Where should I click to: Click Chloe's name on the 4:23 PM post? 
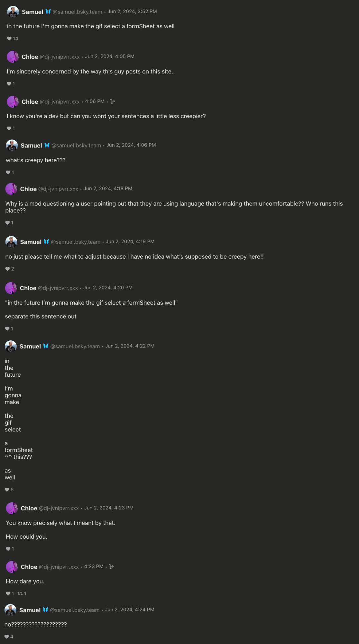[x=29, y=508]
